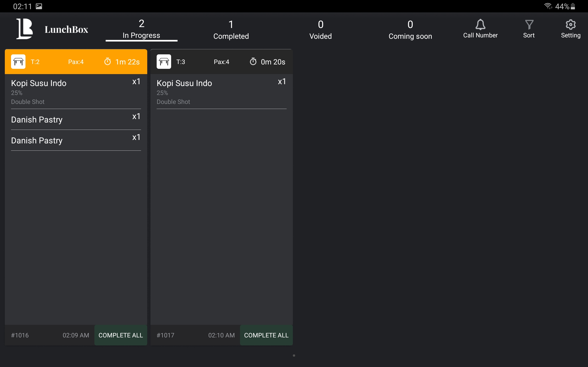
Task: Click the stopwatch icon on order T:3
Action: point(253,62)
